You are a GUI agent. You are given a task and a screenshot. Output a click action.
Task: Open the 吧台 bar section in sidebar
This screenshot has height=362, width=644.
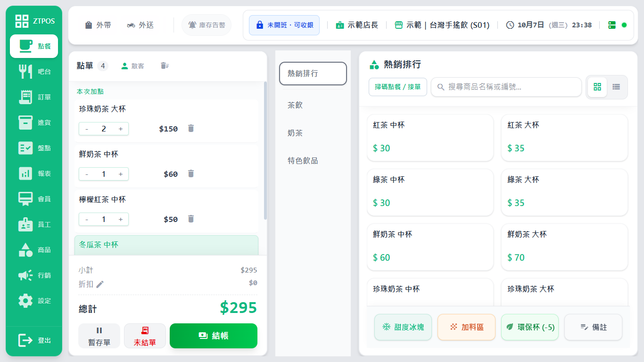[34, 72]
